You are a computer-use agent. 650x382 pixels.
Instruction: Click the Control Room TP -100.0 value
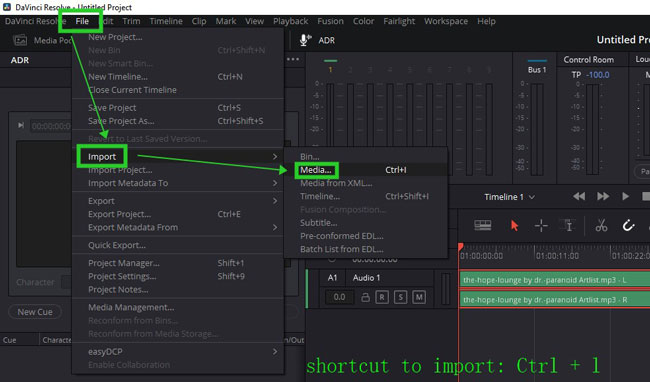coord(597,75)
